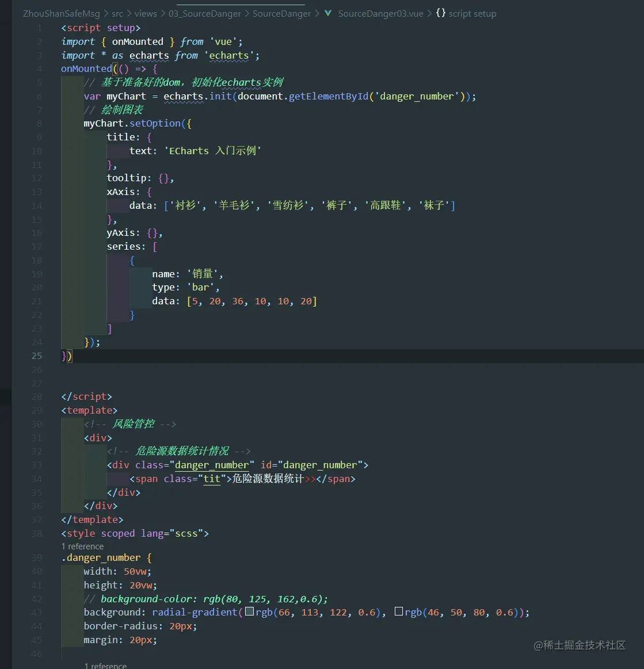Open the src breadcrumb folder
Viewport: 644px width, 669px height.
pos(117,14)
